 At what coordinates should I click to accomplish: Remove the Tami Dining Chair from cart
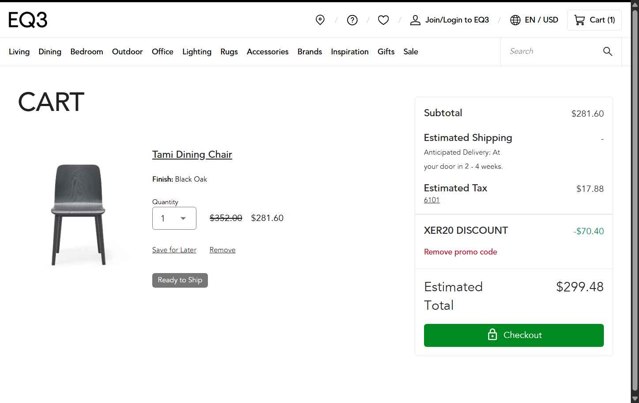tap(222, 250)
